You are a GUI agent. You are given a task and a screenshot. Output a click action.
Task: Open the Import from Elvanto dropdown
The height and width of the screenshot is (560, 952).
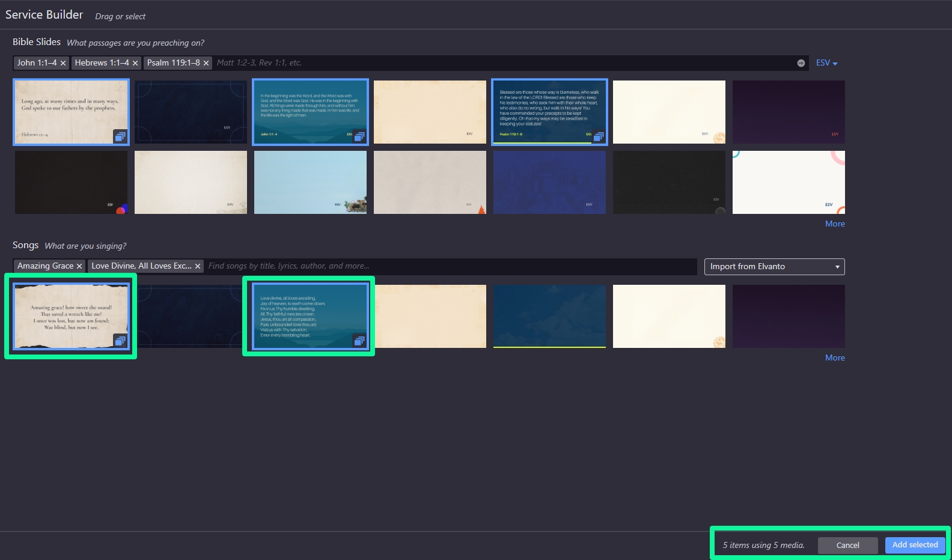[774, 267]
